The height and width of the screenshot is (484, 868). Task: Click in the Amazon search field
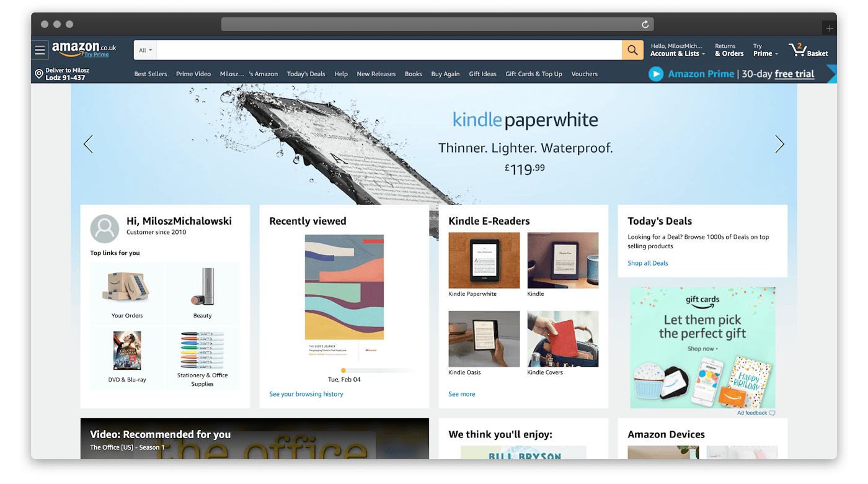[389, 50]
